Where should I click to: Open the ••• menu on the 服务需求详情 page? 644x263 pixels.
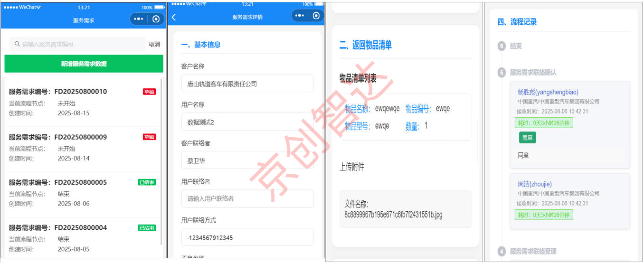300,16
